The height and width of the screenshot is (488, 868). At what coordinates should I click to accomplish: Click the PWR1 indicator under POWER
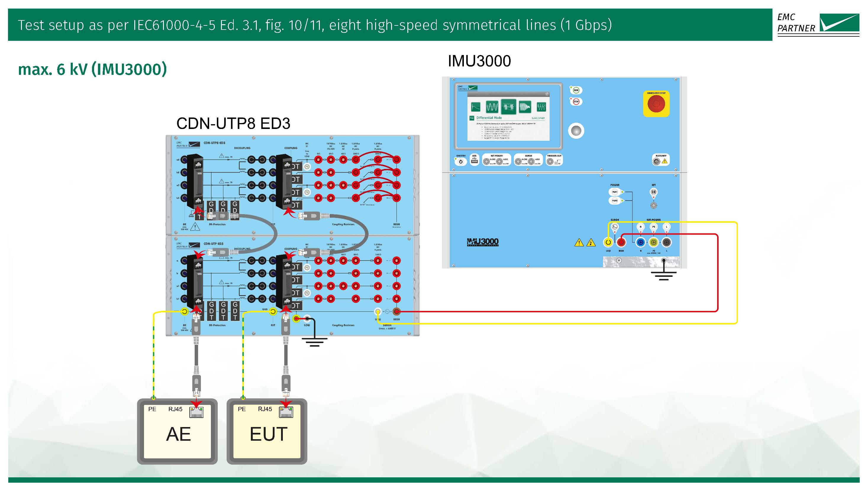click(x=615, y=192)
